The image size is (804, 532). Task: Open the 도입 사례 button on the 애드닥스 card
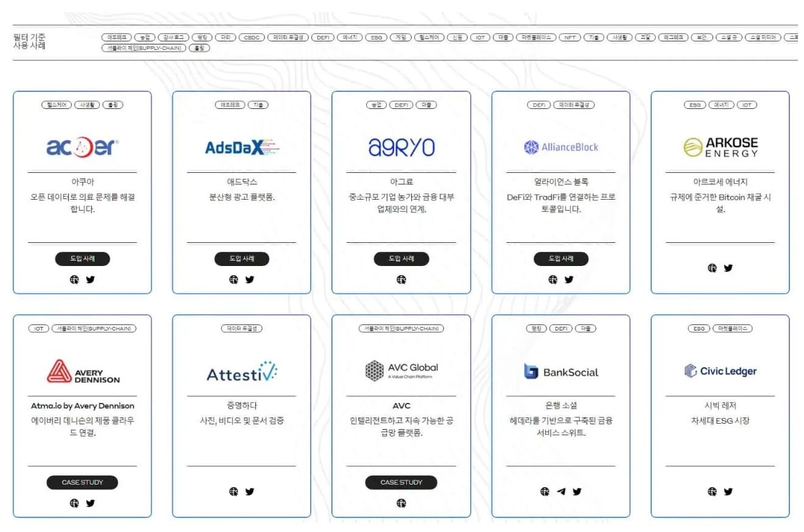pos(242,259)
